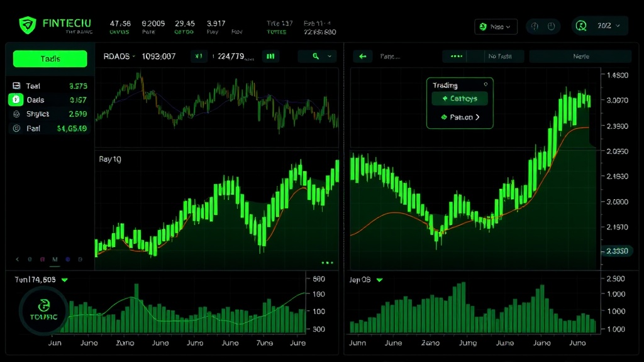Click the icon beside the Shylics row
This screenshot has width=644, height=362.
(x=16, y=114)
